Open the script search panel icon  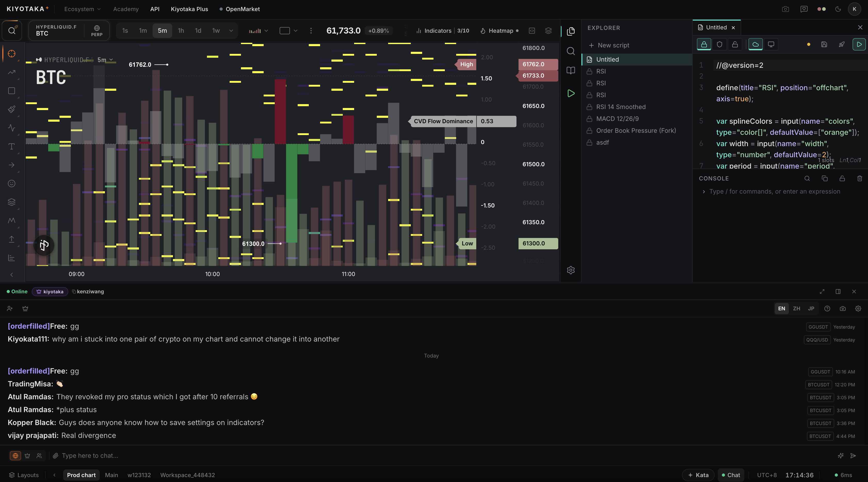pos(571,51)
